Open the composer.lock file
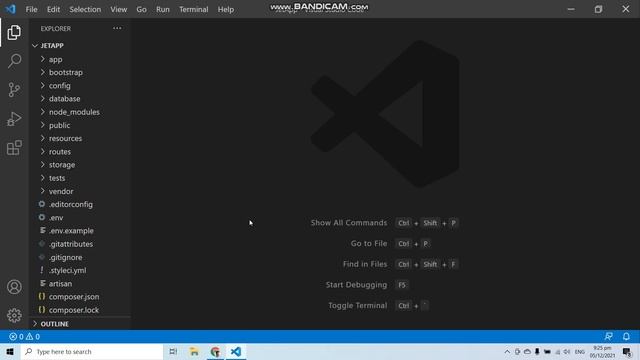 81,310
